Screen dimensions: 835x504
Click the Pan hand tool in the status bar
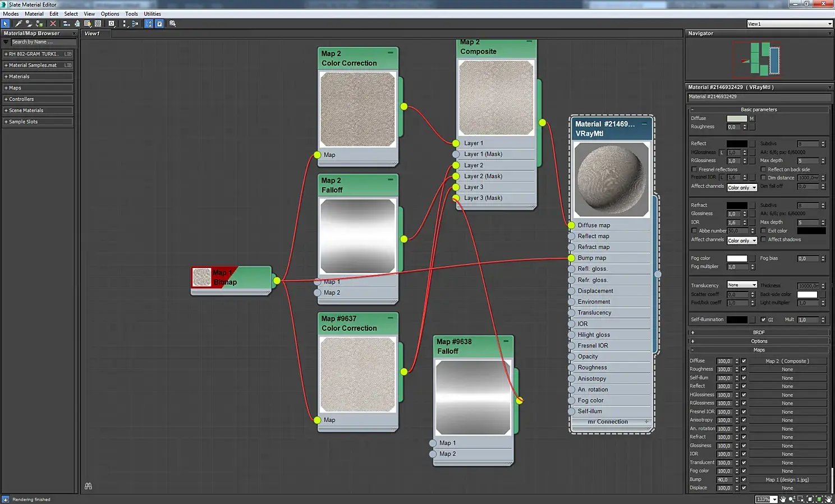783,499
